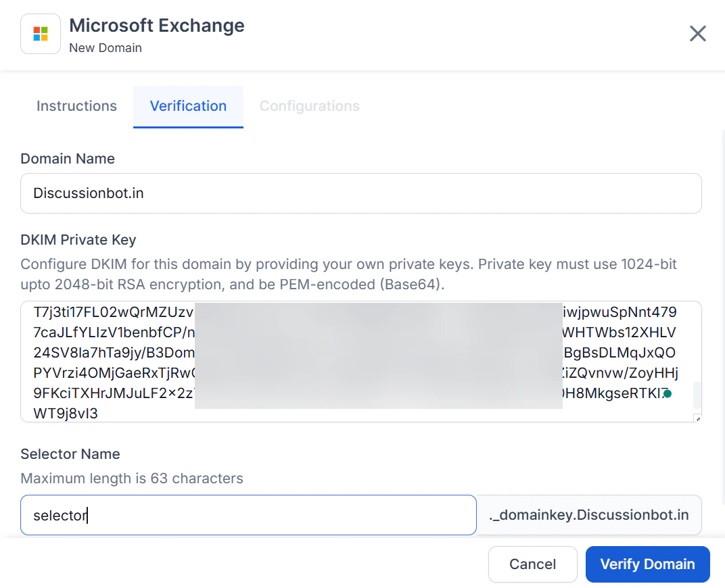Click the DKIM Private Key heading
This screenshot has height=588, width=725.
pyautogui.click(x=78, y=240)
